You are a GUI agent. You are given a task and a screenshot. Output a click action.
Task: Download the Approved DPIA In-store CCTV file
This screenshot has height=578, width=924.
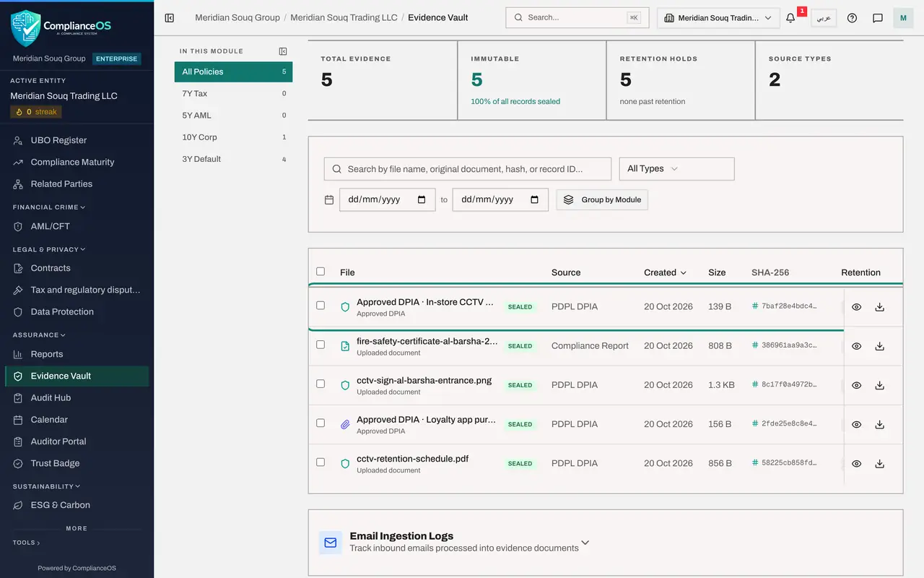[879, 307]
